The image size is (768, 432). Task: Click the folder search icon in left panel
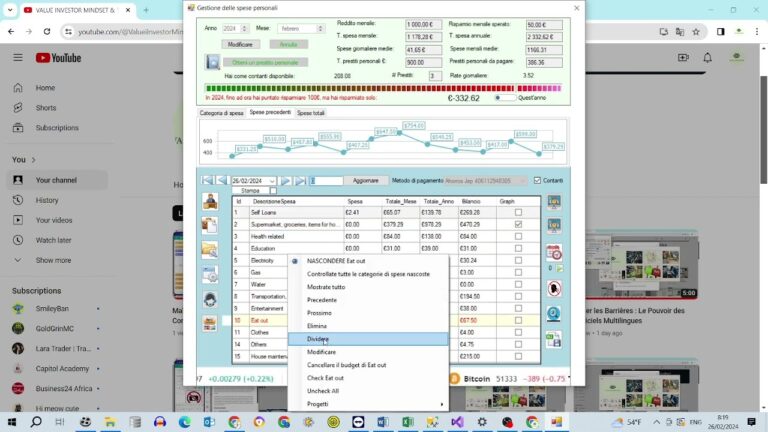(210, 250)
